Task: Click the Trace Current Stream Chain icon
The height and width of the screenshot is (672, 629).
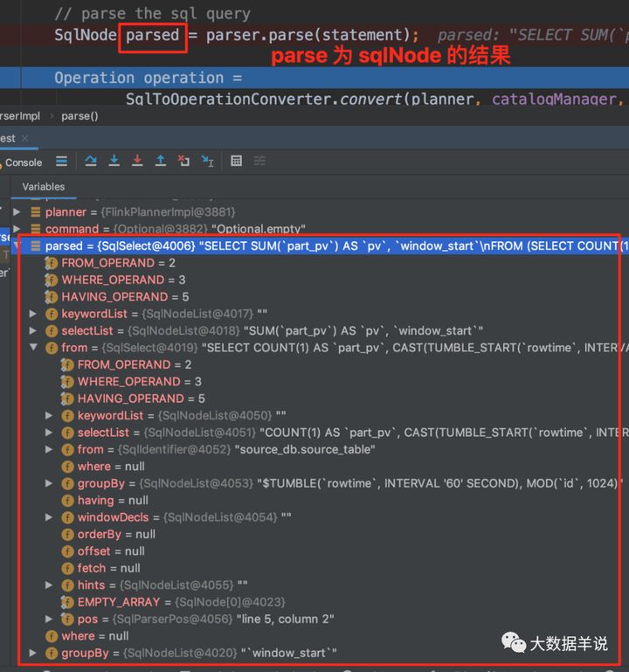Action: point(259,161)
